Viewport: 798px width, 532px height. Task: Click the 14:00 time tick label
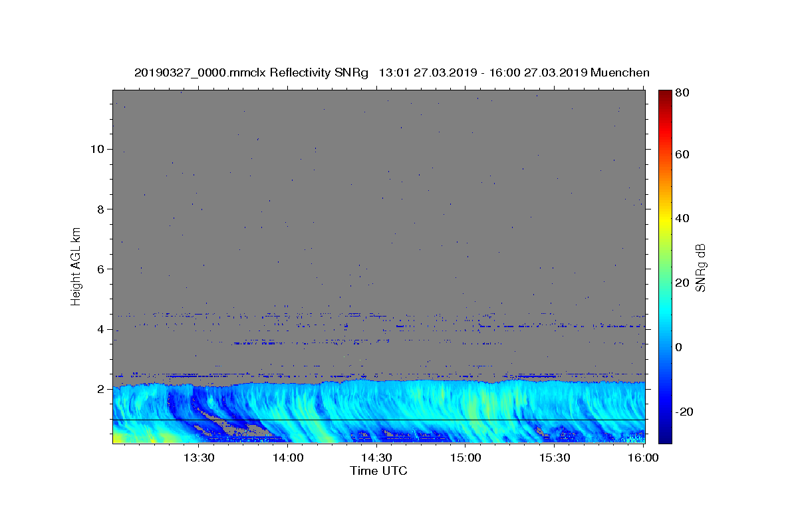(288, 458)
